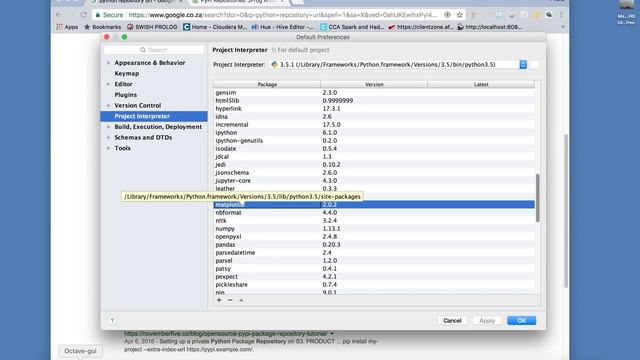Open the localhost bookmark
This screenshot has width=640, height=360.
pos(489,27)
